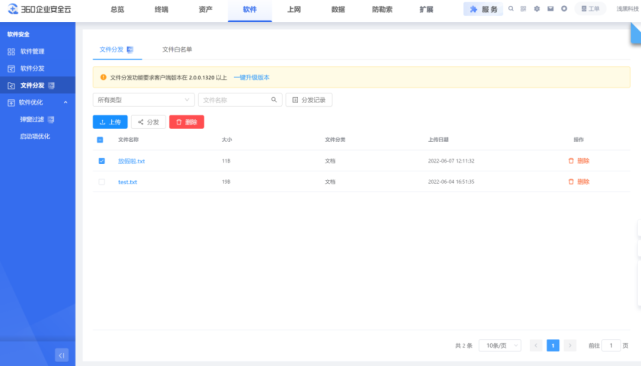Switch to 扩展 top menu

426,9
